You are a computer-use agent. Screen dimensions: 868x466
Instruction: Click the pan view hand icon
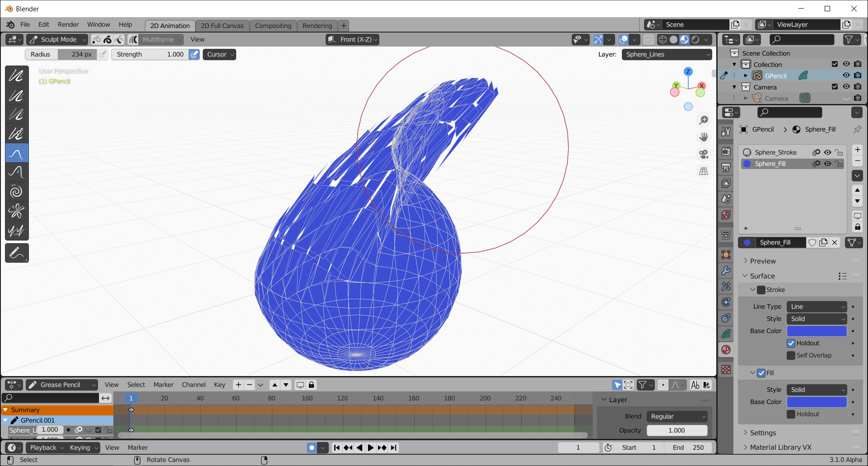tap(704, 137)
